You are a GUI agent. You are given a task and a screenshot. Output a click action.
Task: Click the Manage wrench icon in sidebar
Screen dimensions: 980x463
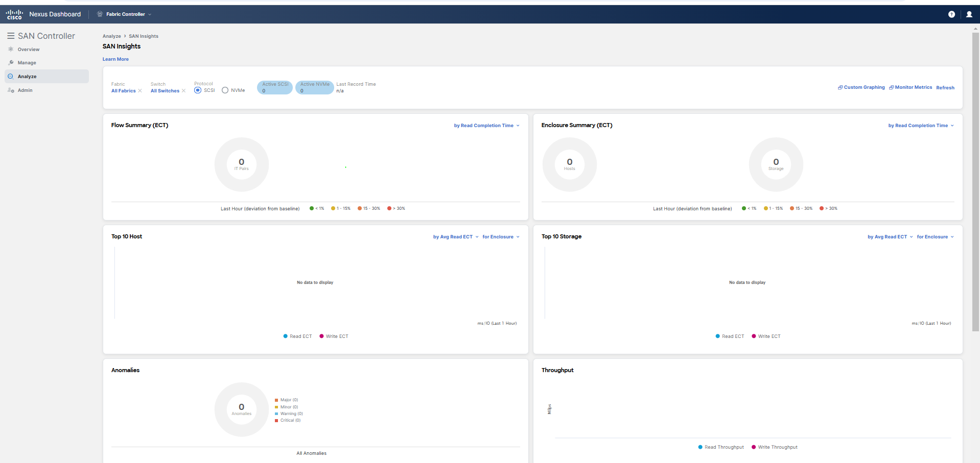pos(11,62)
